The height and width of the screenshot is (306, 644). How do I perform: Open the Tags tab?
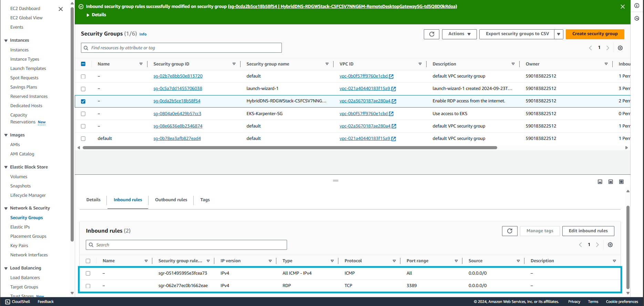click(205, 200)
